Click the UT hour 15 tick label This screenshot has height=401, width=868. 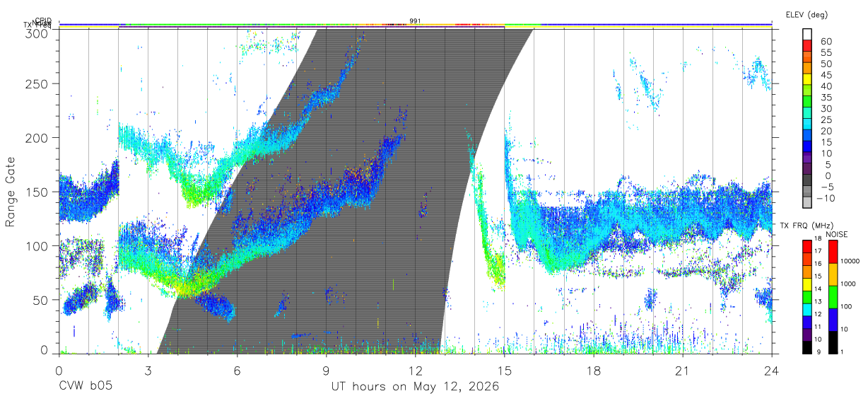(504, 371)
